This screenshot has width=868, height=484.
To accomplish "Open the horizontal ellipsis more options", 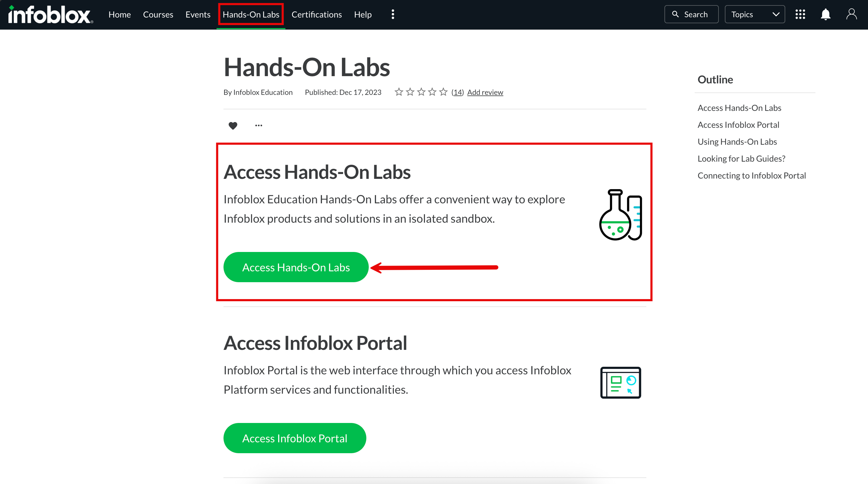I will pyautogui.click(x=259, y=126).
